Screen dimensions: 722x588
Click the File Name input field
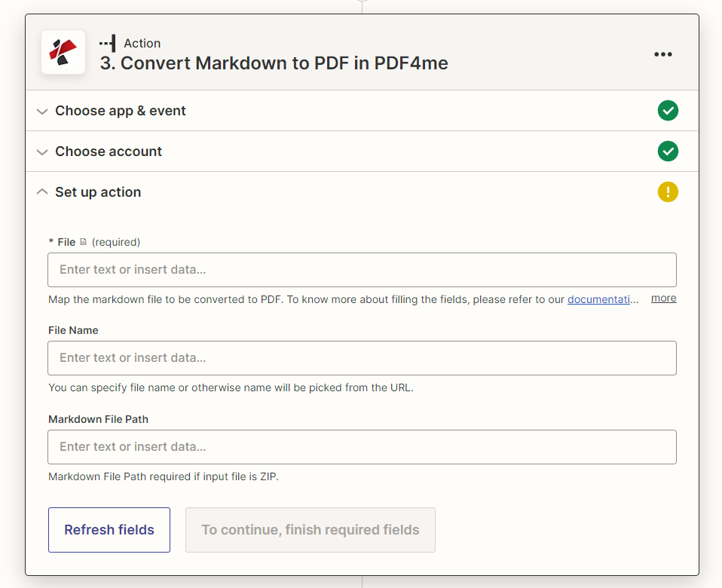point(362,357)
